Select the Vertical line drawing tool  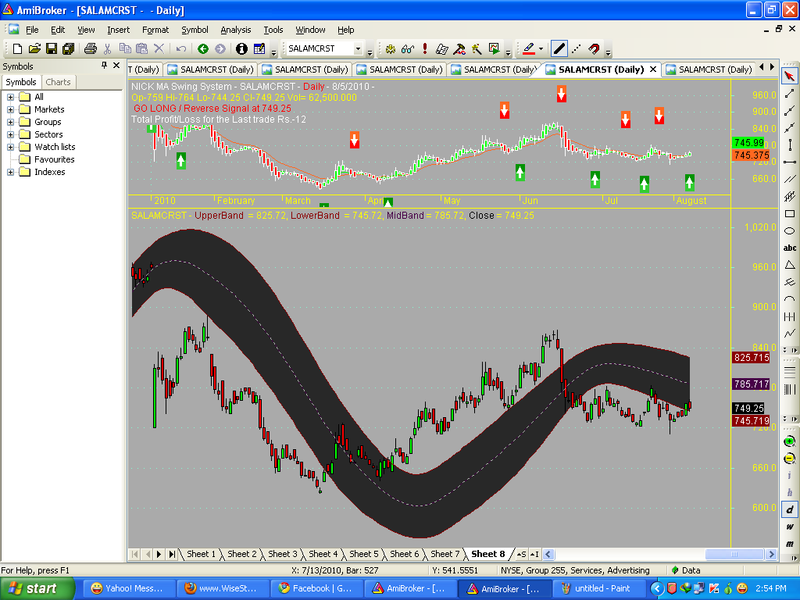pyautogui.click(x=790, y=145)
